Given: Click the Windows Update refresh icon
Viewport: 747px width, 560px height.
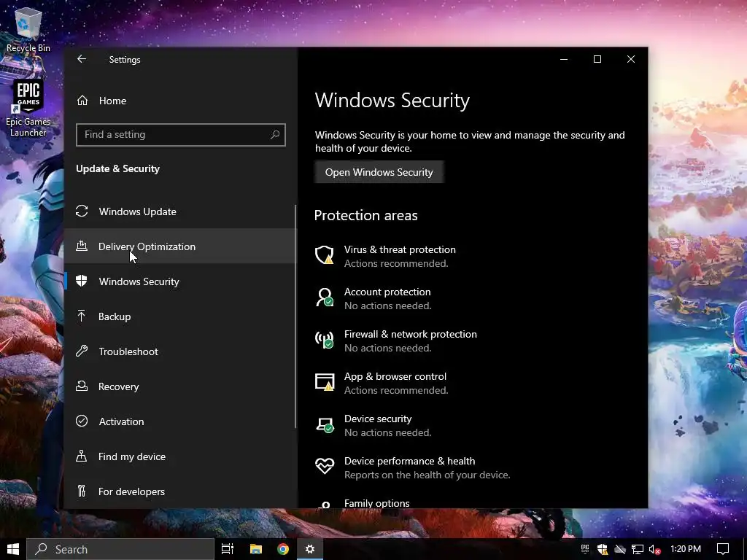Looking at the screenshot, I should [x=82, y=211].
